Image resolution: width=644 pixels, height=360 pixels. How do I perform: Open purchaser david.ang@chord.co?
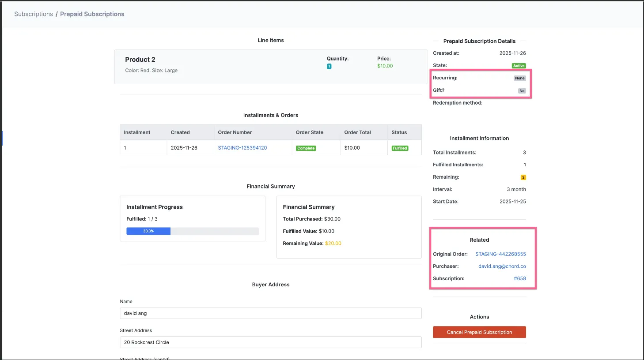(502, 266)
